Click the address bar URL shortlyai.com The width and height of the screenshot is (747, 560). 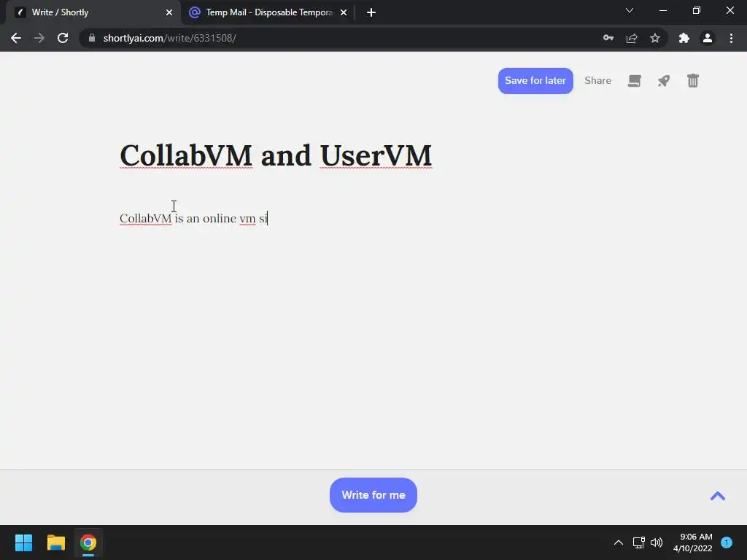point(169,38)
